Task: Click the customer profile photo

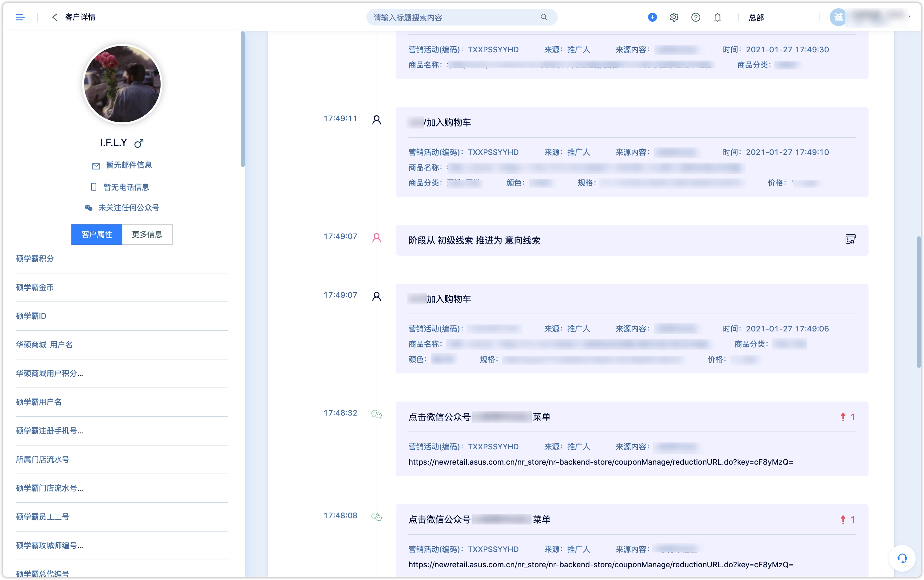Action: (122, 84)
